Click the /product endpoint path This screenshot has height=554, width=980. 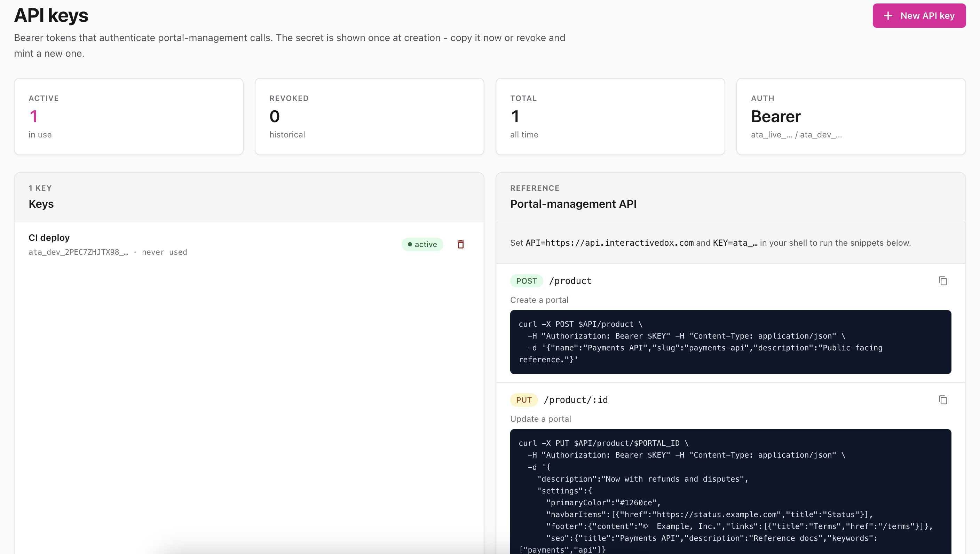570,281
